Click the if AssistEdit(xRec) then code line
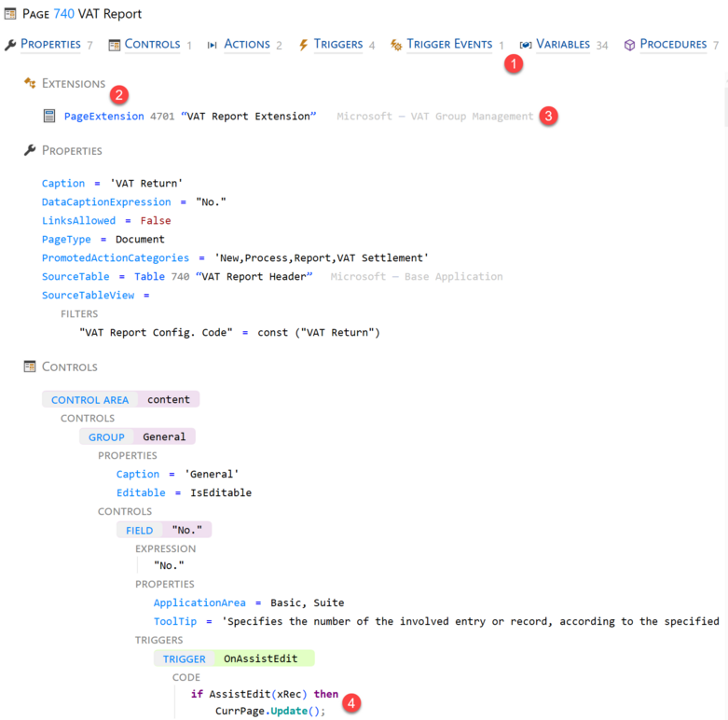 pos(265,694)
